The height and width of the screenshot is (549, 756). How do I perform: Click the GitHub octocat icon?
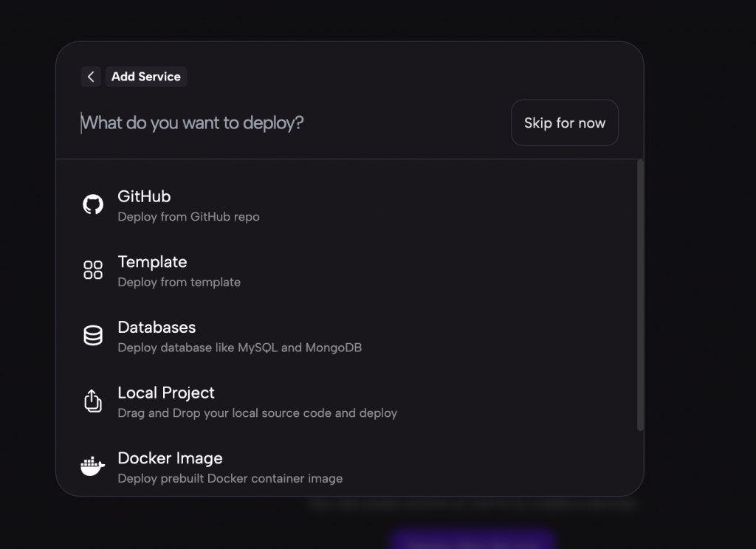pyautogui.click(x=93, y=205)
